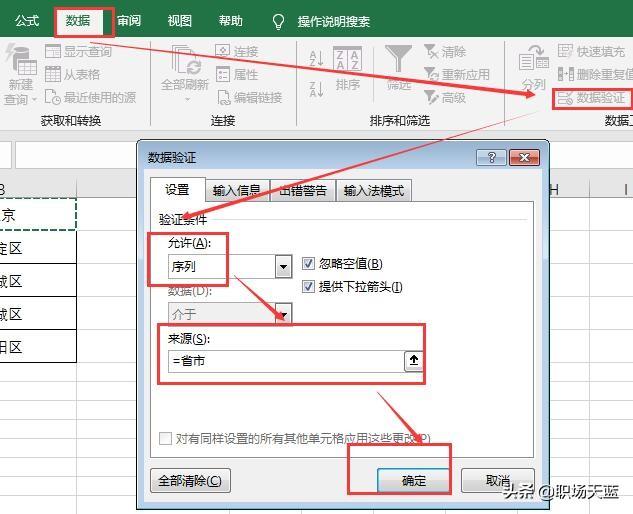Click the 分列 text-to-columns icon
The width and height of the screenshot is (633, 514).
[534, 58]
